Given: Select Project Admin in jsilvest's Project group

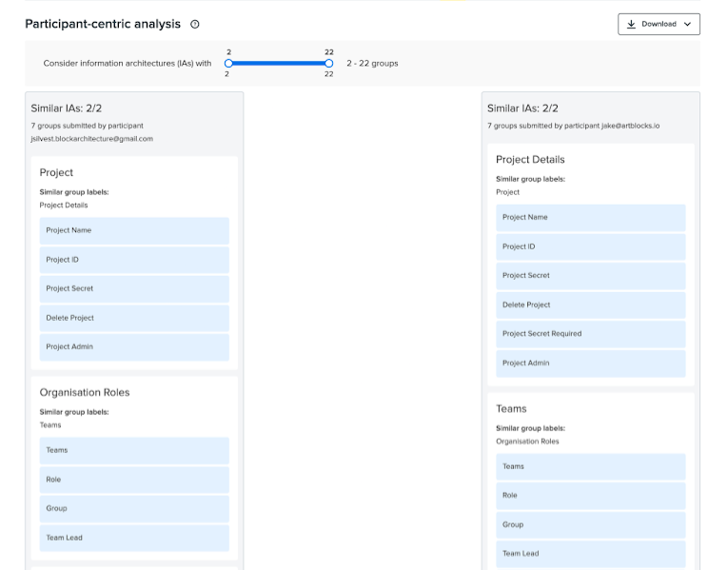Looking at the screenshot, I should click(x=134, y=346).
